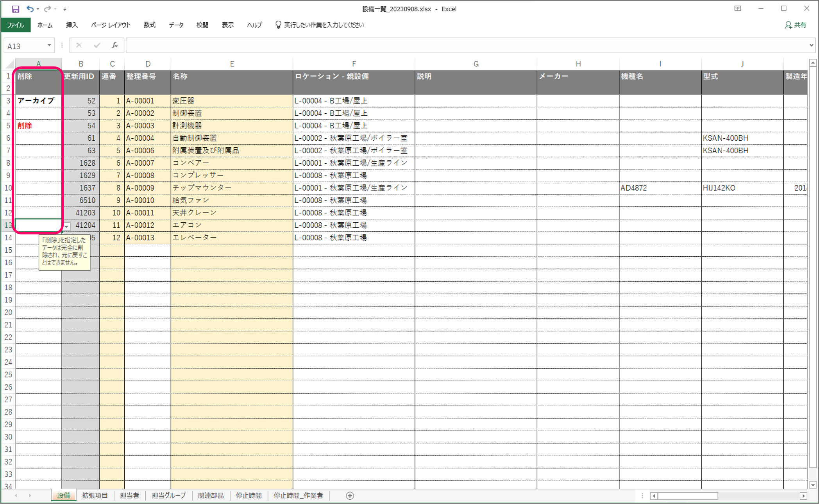Open customize quick access toolbar dropdown
Image resolution: width=819 pixels, height=504 pixels.
pos(65,9)
